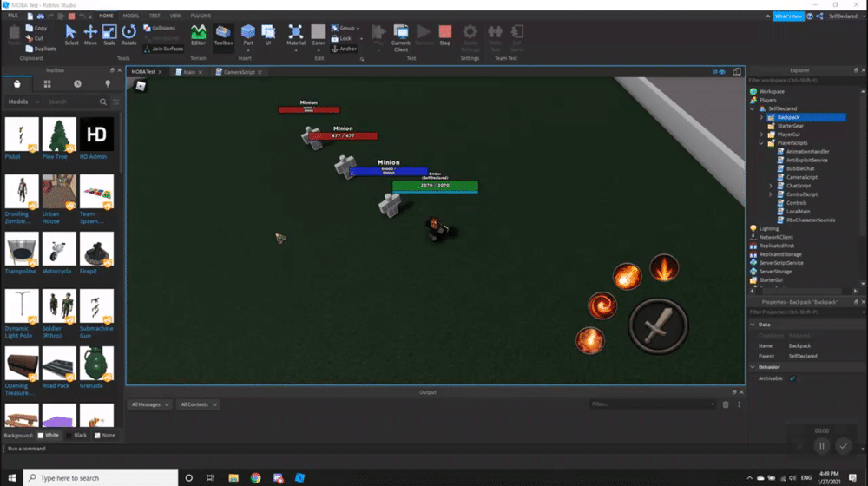Click the Pine Tree model thumbnail
Image resolution: width=868 pixels, height=486 pixels.
pos(59,134)
